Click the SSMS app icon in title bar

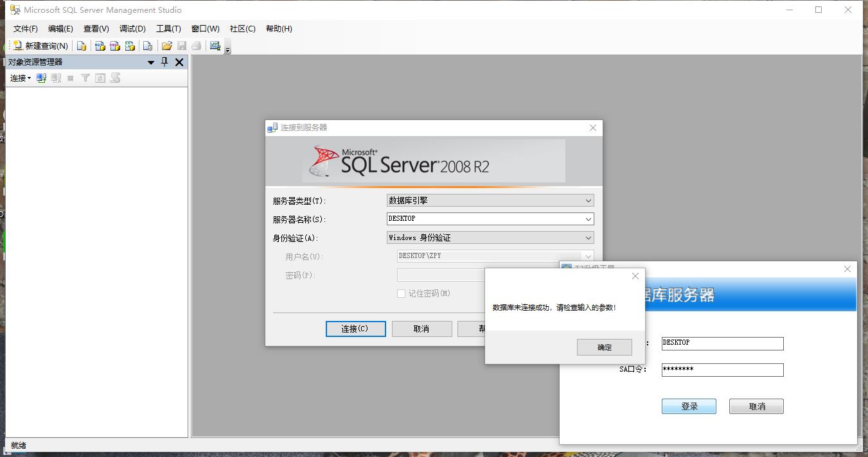point(15,10)
